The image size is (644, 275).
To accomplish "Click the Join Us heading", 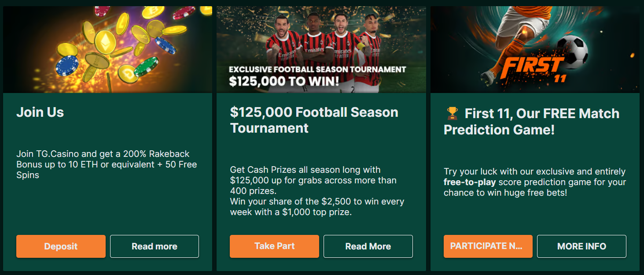I will pos(40,112).
